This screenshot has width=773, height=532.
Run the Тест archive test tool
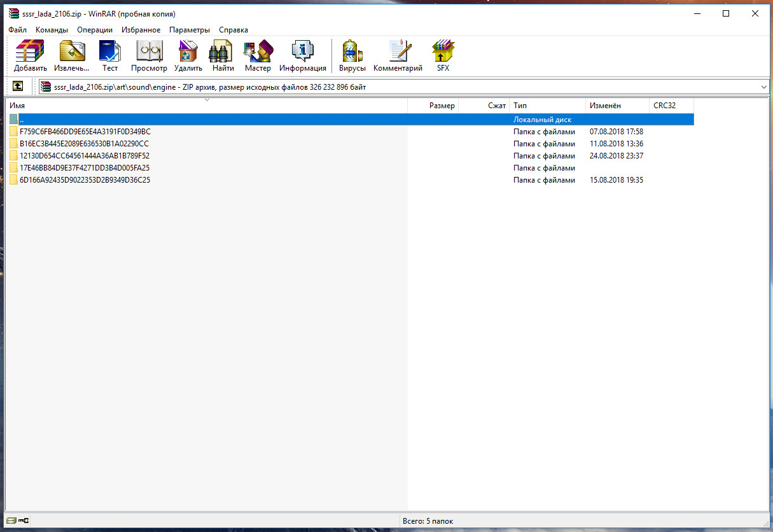pos(110,56)
